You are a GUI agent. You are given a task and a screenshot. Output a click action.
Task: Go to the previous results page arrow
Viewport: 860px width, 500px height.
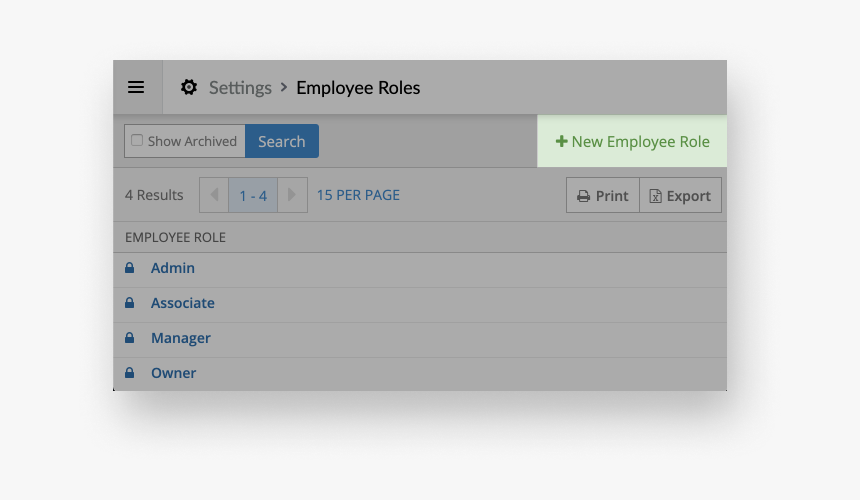click(214, 195)
